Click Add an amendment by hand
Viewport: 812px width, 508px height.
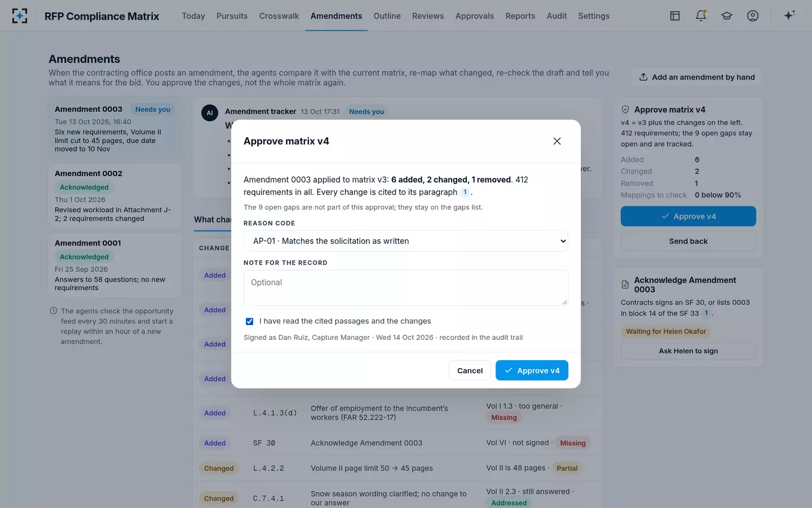point(697,77)
